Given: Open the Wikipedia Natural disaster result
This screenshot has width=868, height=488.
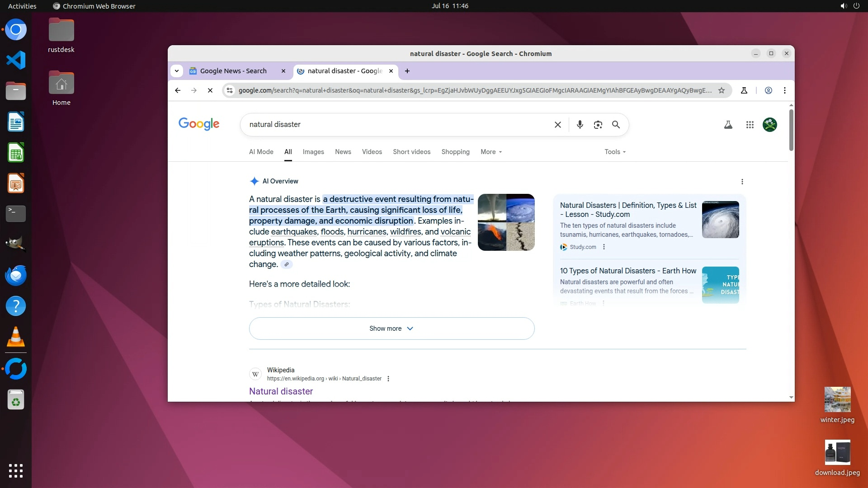Looking at the screenshot, I should pos(281,391).
